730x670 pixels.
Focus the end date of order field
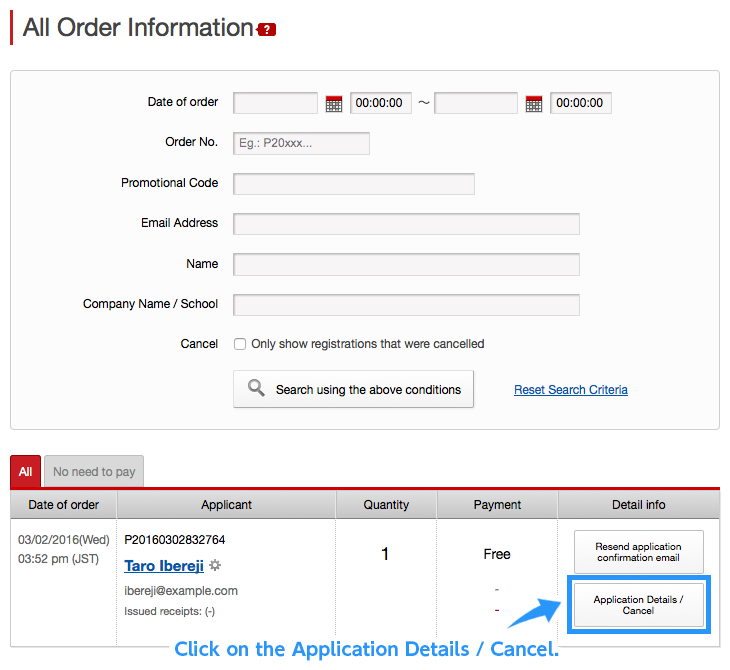click(476, 103)
